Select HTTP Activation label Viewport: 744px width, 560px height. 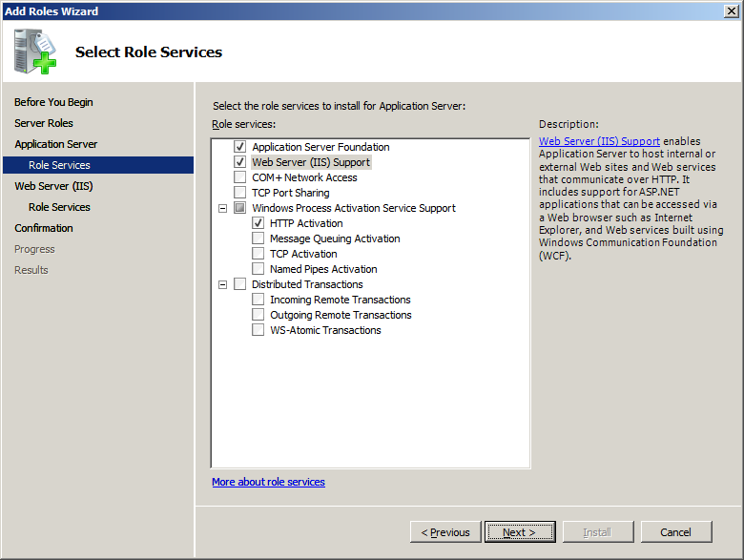pos(306,223)
